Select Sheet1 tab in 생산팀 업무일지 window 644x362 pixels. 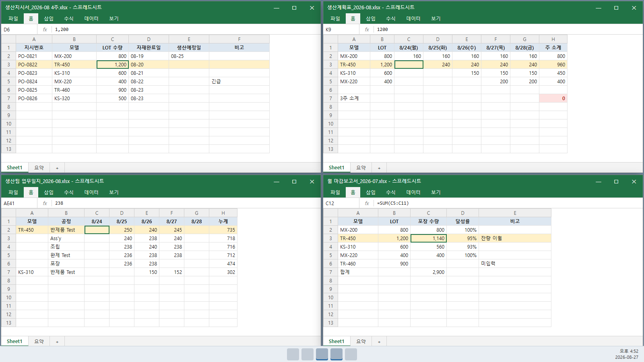[14, 341]
